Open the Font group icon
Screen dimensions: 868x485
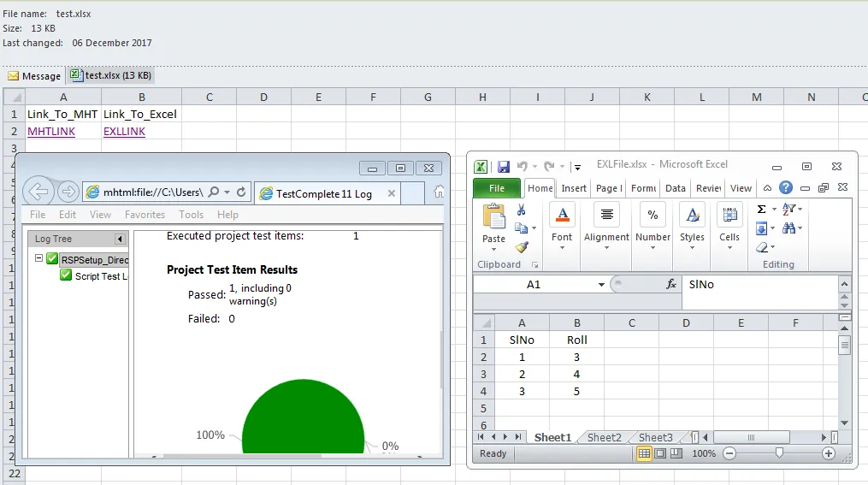click(563, 215)
